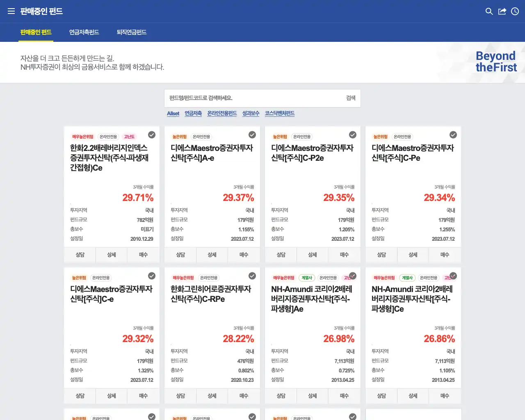Open the 온라인전용펀드 filter link
Image resolution: width=525 pixels, height=420 pixels.
click(222, 114)
